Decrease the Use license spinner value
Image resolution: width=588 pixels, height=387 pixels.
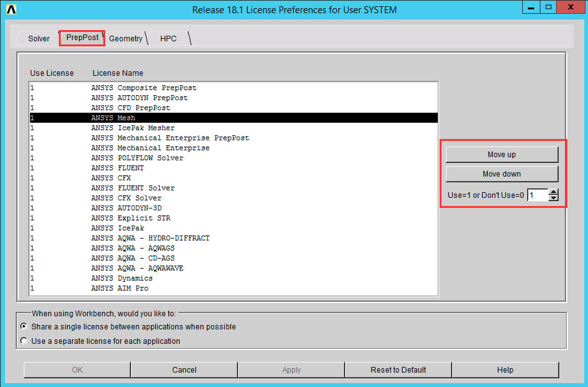pos(553,198)
